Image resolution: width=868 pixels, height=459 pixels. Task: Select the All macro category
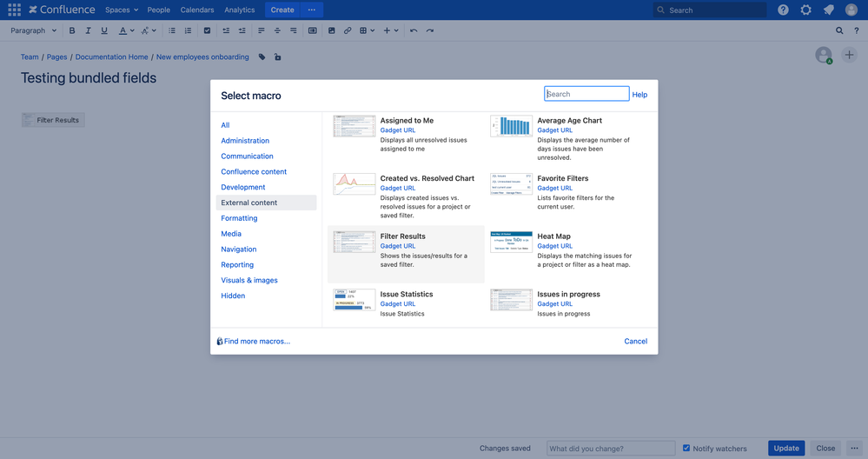[x=225, y=125]
